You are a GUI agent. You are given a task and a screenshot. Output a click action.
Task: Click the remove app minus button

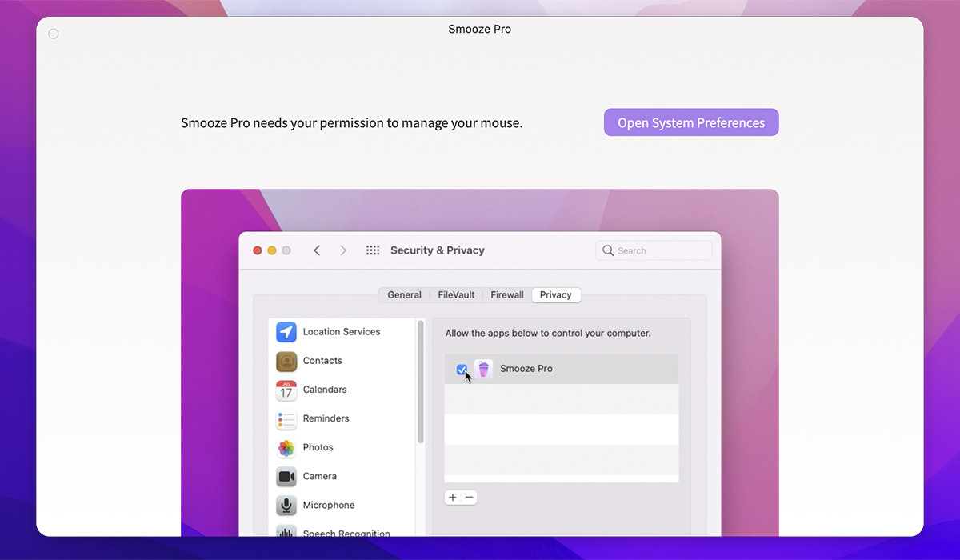click(x=470, y=497)
